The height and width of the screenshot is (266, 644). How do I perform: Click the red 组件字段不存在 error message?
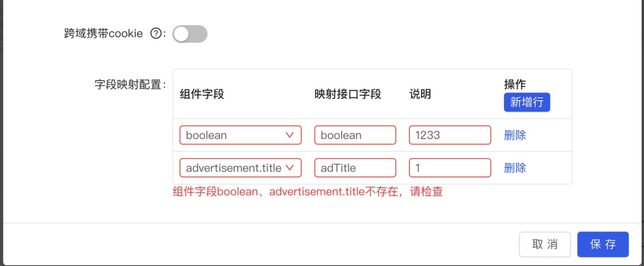[x=308, y=191]
